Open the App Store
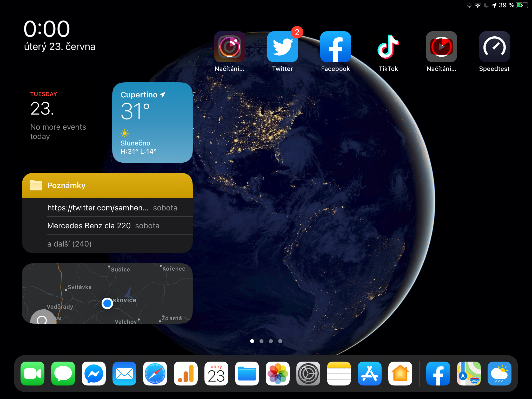The height and width of the screenshot is (399, 532). pyautogui.click(x=369, y=373)
